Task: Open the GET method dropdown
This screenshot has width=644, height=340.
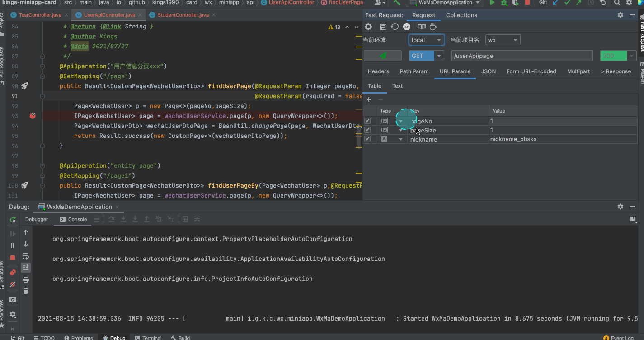Action: click(x=439, y=56)
